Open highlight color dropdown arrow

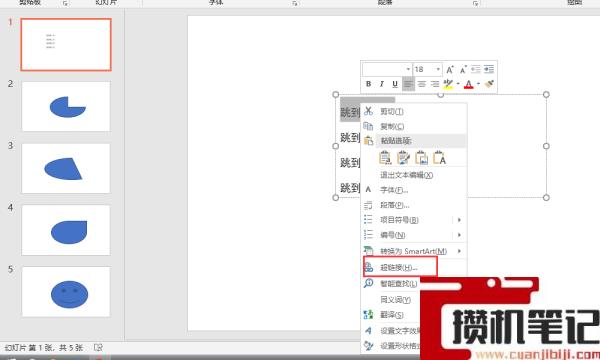tap(458, 84)
